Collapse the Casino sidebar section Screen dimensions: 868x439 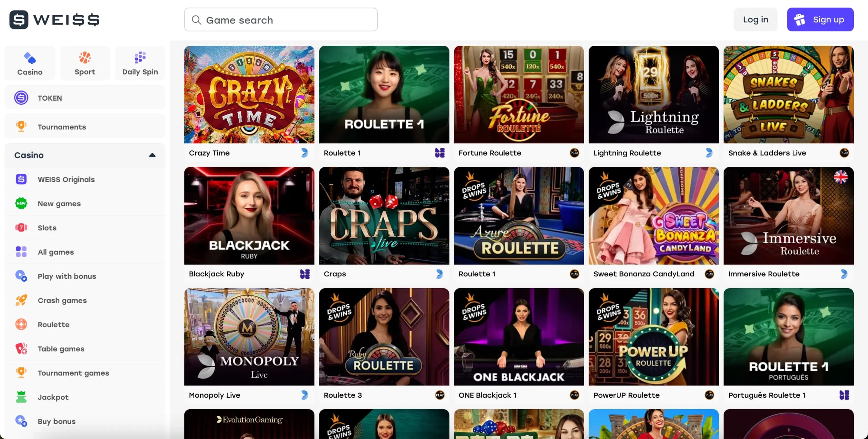[152, 155]
